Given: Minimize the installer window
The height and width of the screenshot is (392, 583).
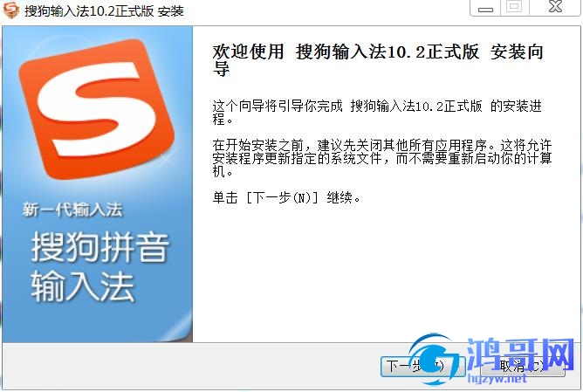Looking at the screenshot, I should 485,7.
